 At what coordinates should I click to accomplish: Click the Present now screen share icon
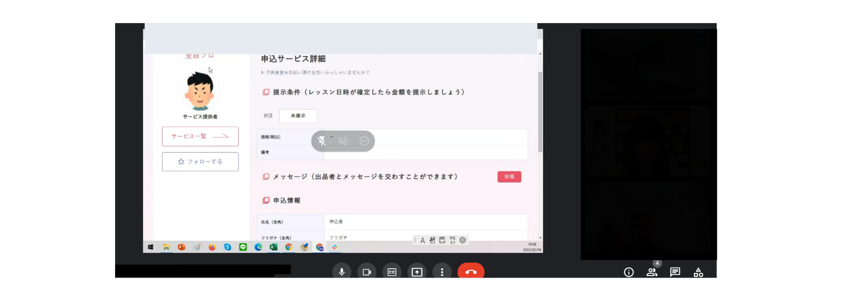417,272
